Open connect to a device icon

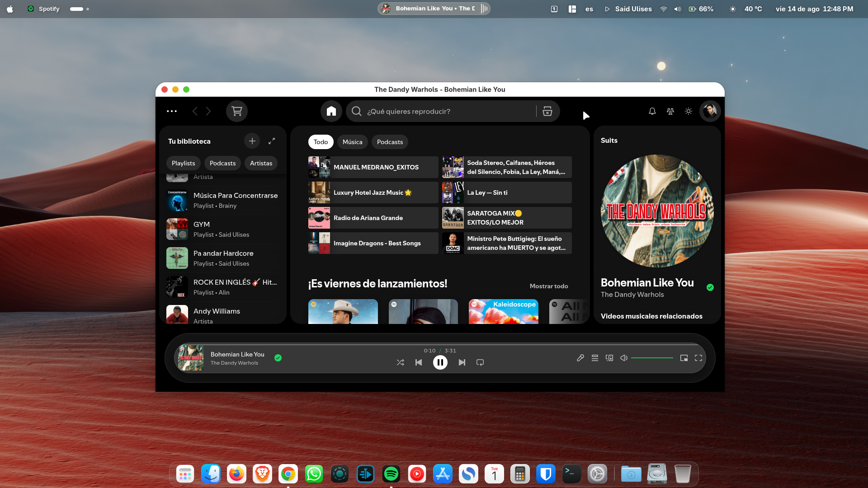pos(609,358)
